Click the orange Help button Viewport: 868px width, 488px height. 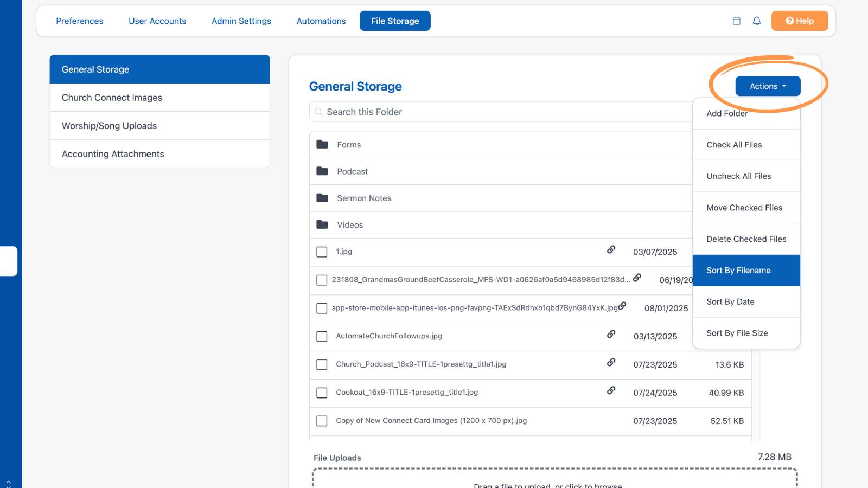coord(800,21)
